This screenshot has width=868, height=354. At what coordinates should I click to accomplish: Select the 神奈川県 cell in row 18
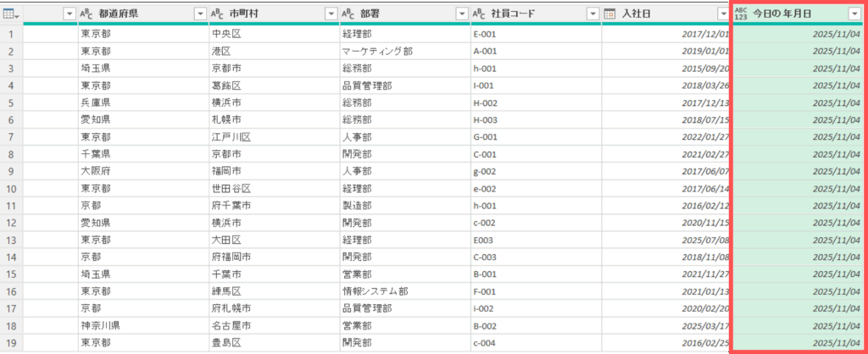[x=100, y=325]
